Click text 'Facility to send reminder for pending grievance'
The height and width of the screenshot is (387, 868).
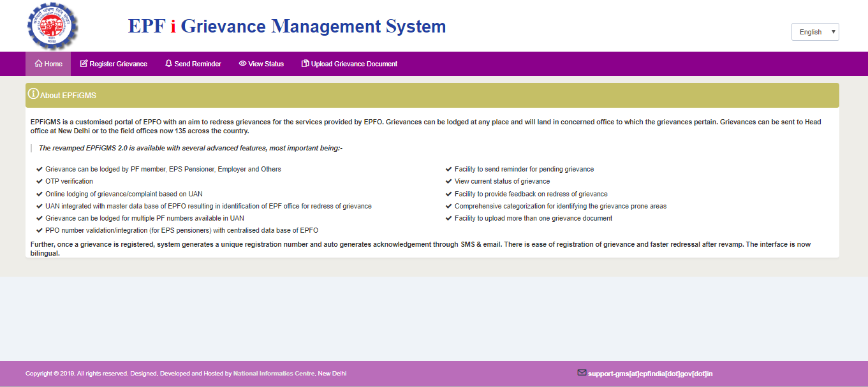[524, 170]
